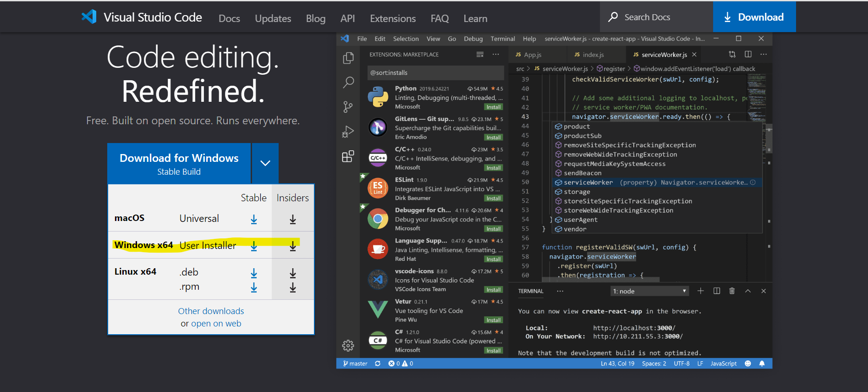Select the Debugger for Chrome extension icon

(x=378, y=219)
